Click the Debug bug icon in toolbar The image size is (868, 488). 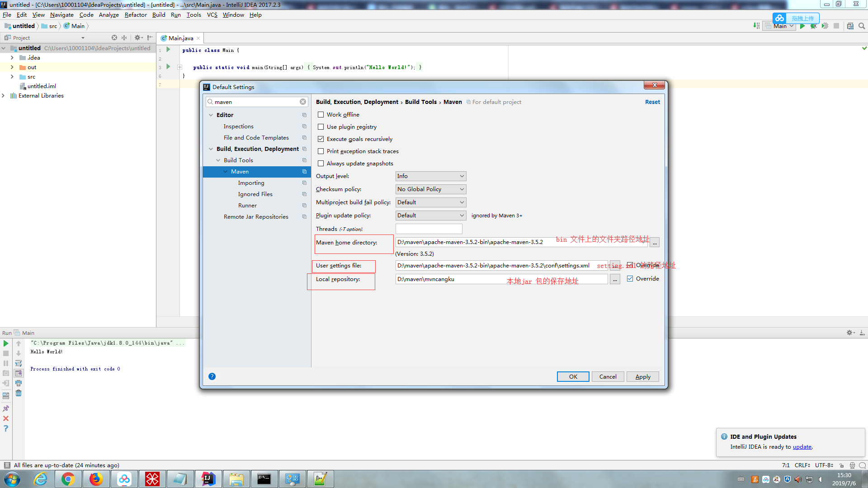point(813,26)
